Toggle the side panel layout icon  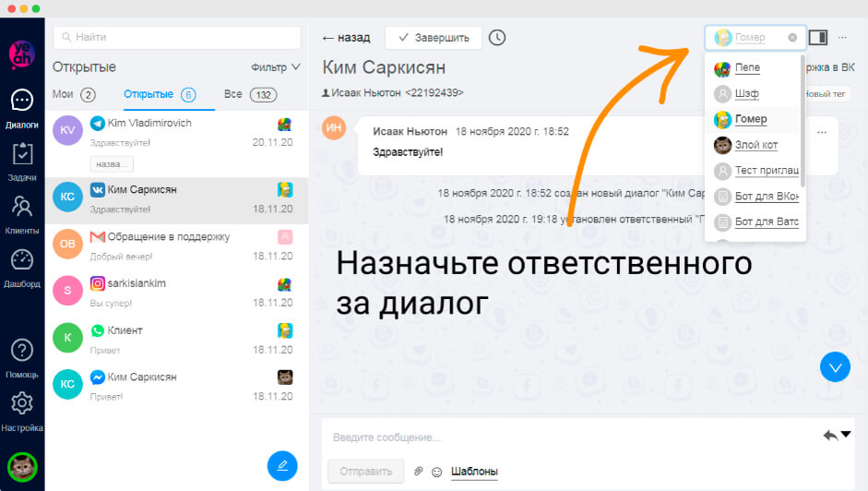(x=818, y=38)
